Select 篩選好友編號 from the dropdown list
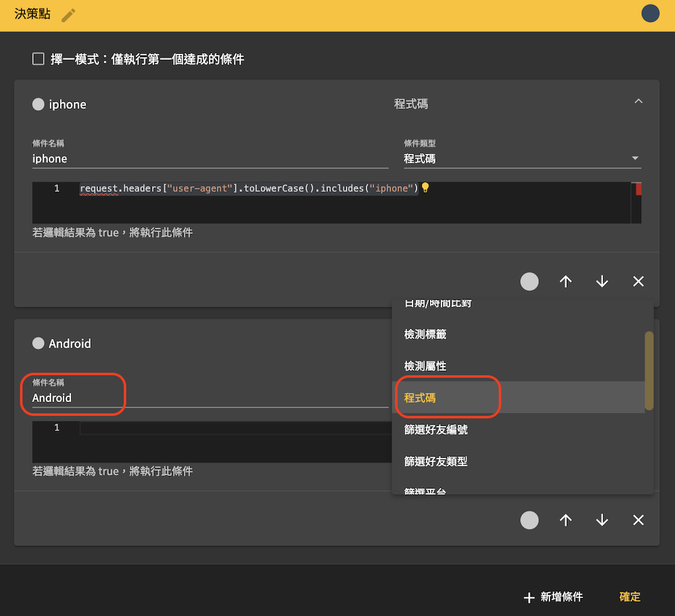The image size is (675, 616). pos(518,430)
